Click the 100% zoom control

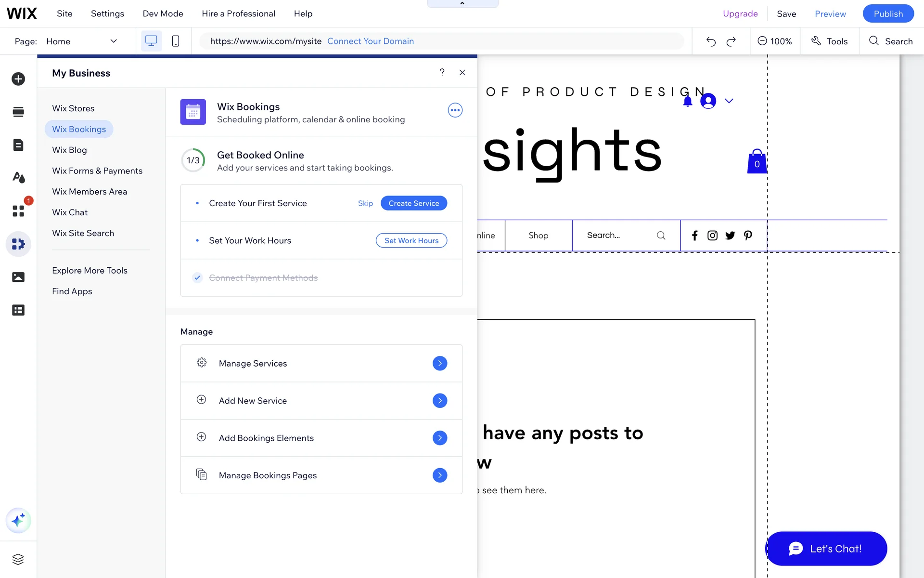coord(775,41)
